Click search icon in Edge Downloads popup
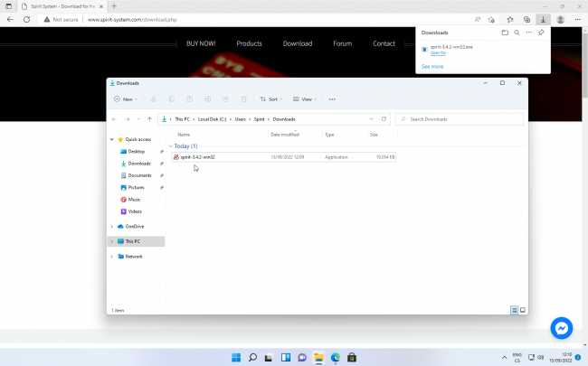Screen dimensions: 588x366 517,33
